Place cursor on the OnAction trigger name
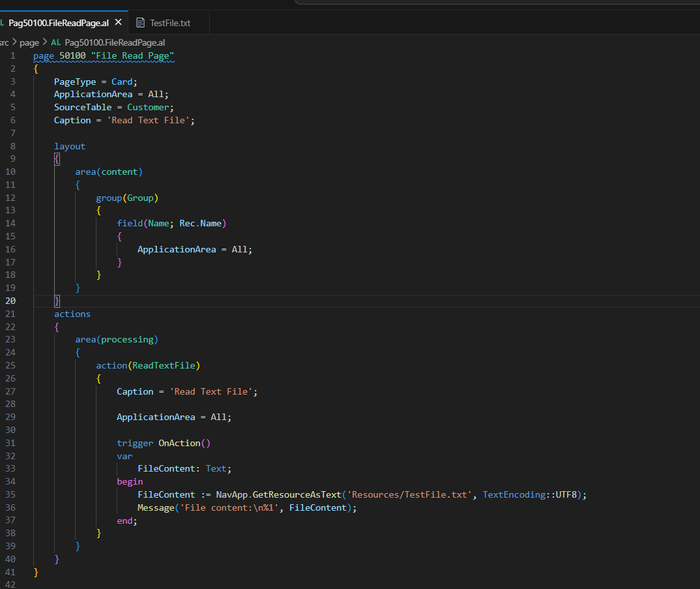700x589 pixels. click(x=179, y=443)
